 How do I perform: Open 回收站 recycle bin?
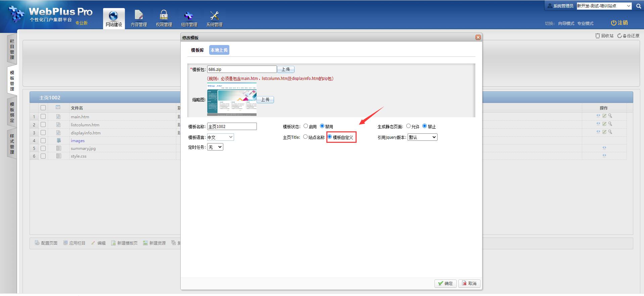pyautogui.click(x=604, y=36)
